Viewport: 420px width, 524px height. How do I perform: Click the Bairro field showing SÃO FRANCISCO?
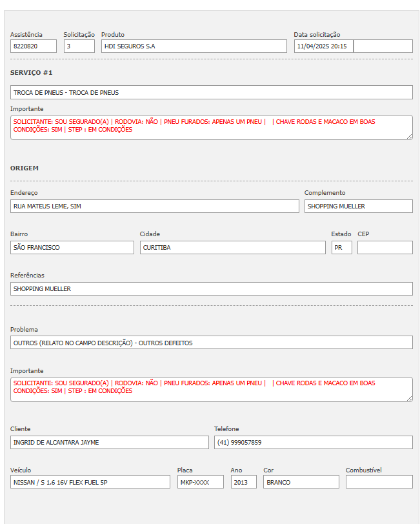click(x=72, y=247)
